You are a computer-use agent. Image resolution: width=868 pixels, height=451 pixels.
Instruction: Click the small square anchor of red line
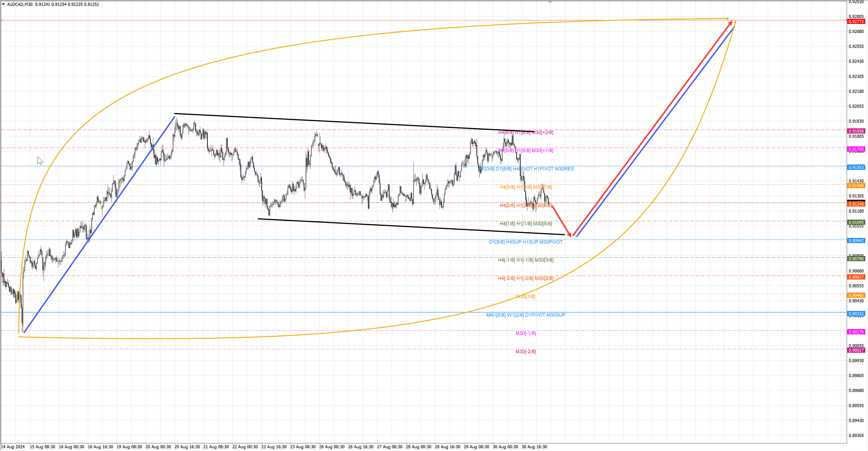click(x=2, y=20)
